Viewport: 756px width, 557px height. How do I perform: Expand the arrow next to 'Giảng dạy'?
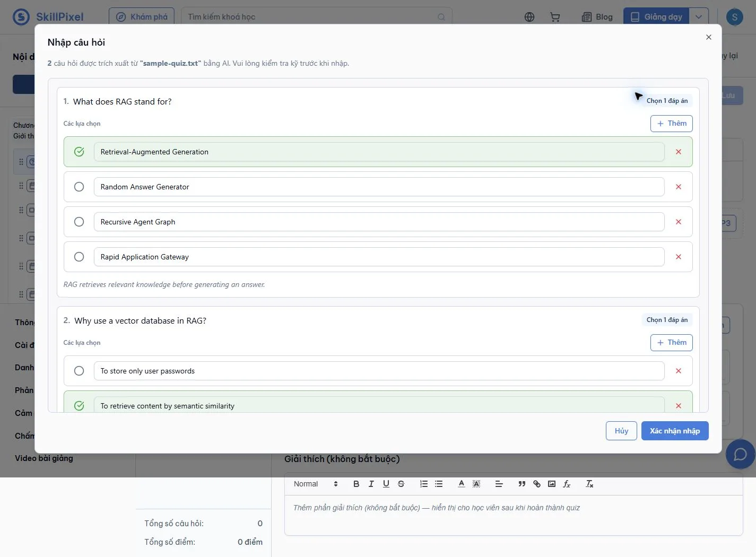[x=699, y=17]
